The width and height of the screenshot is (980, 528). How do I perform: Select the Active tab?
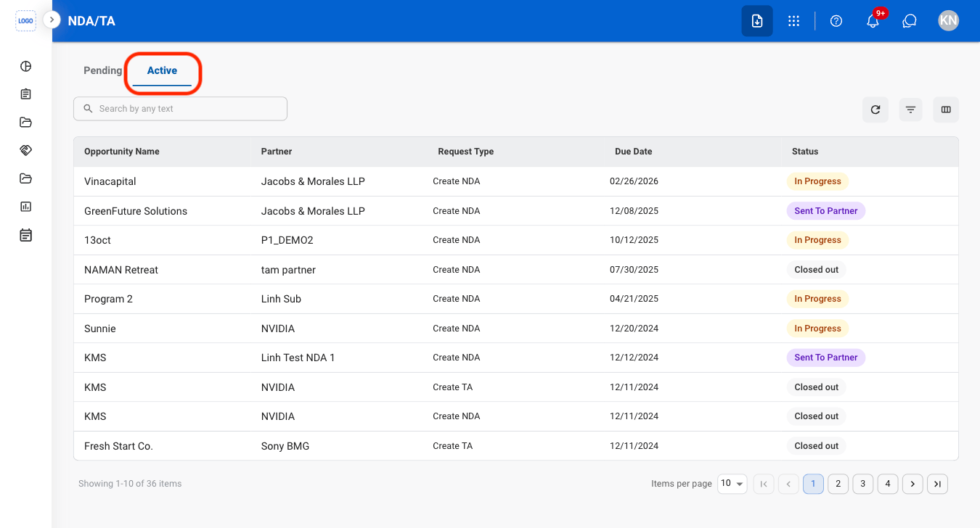pos(162,70)
